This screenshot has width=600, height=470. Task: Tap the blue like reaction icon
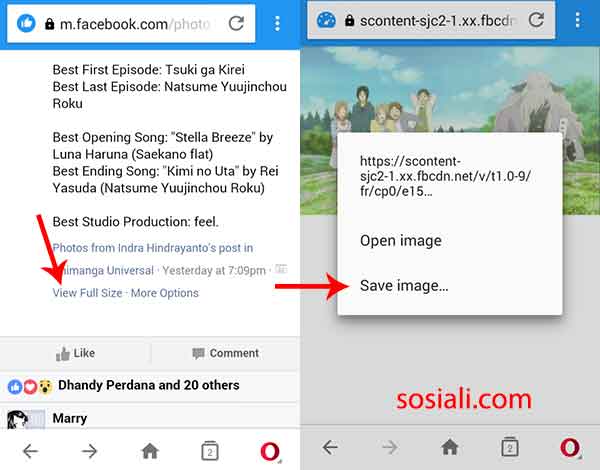tap(15, 387)
